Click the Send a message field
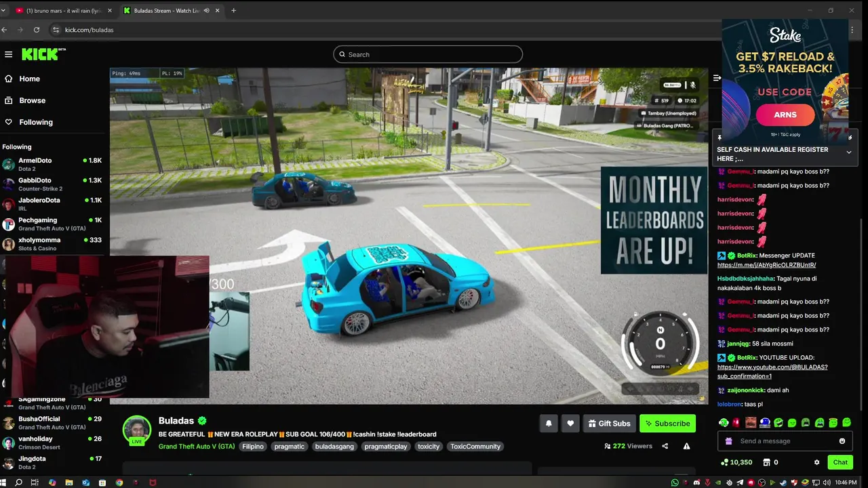 click(785, 441)
